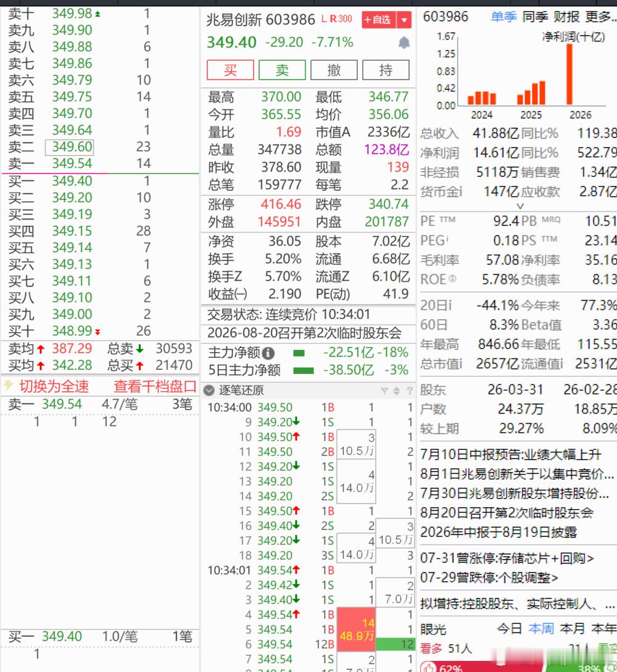
Task: Click the PEG info marker
Action: pyautogui.click(x=447, y=238)
